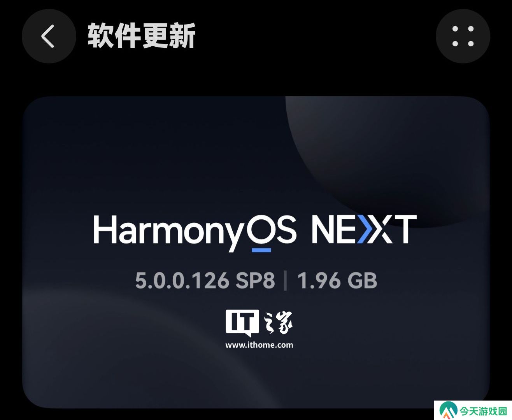Click the NEXT word in logo
Screen dimensions: 512x420
(x=364, y=229)
